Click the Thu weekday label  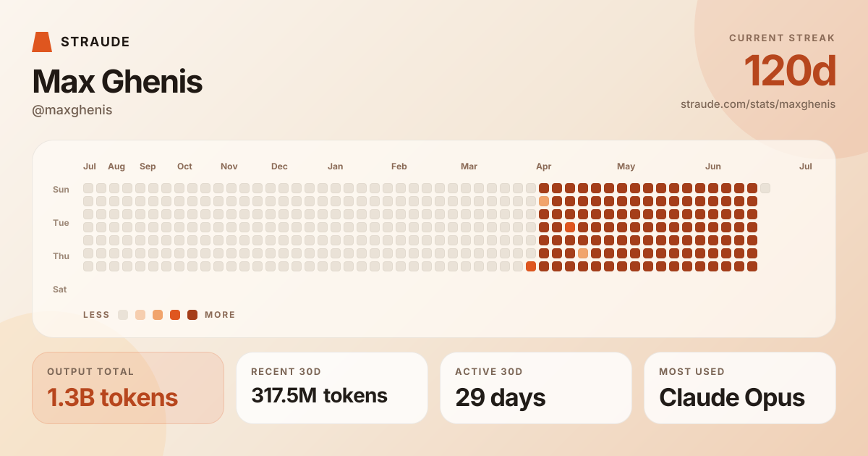tap(61, 256)
